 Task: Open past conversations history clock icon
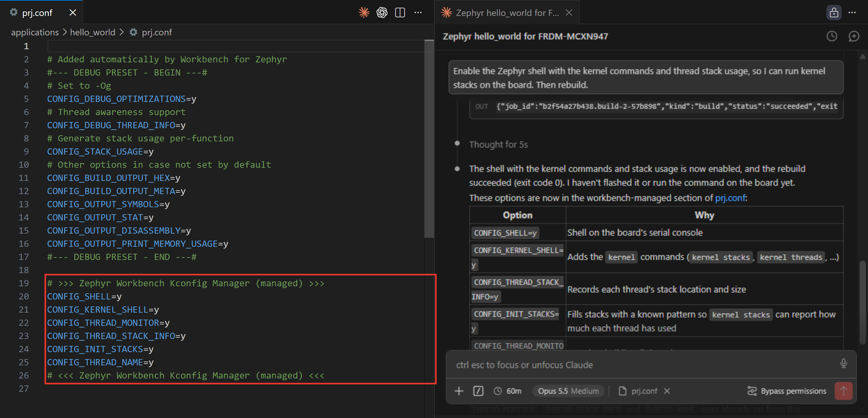click(x=832, y=36)
